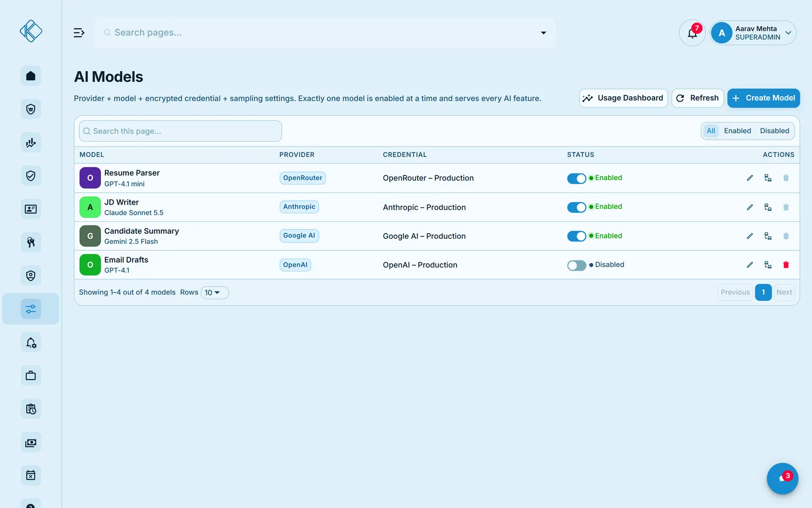Edit the Resume Parser model
Screen dimensions: 812x508
coord(750,178)
